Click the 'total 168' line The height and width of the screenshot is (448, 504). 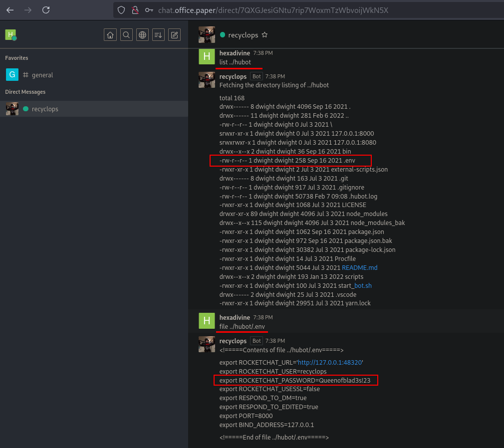pos(232,98)
